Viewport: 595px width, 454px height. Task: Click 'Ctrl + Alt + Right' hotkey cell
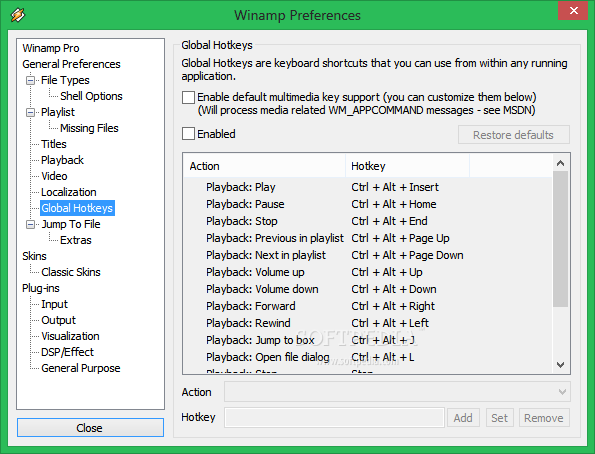[393, 306]
